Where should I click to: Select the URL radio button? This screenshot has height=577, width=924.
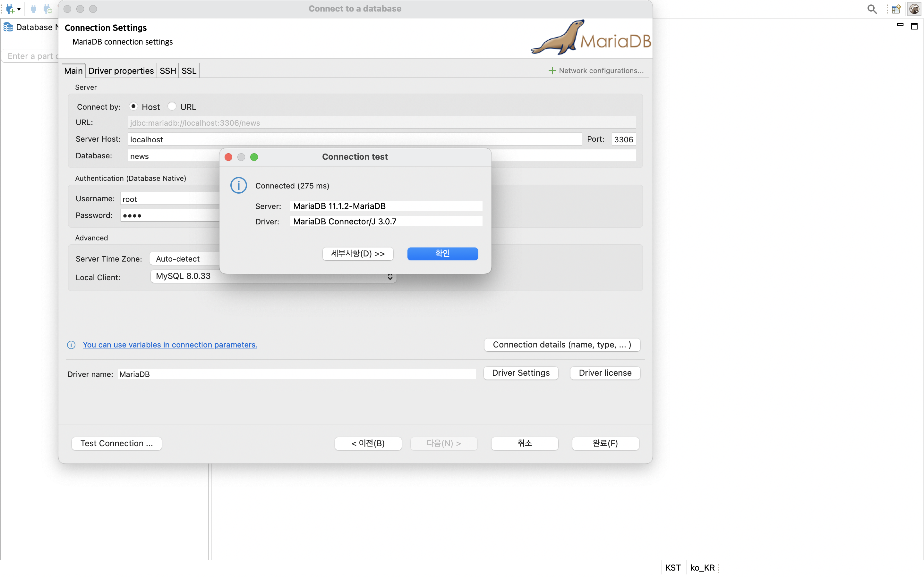point(173,106)
